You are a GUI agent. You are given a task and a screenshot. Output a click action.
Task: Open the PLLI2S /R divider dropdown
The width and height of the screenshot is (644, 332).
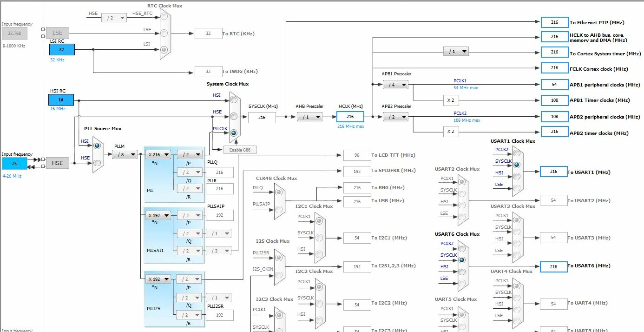(190, 315)
